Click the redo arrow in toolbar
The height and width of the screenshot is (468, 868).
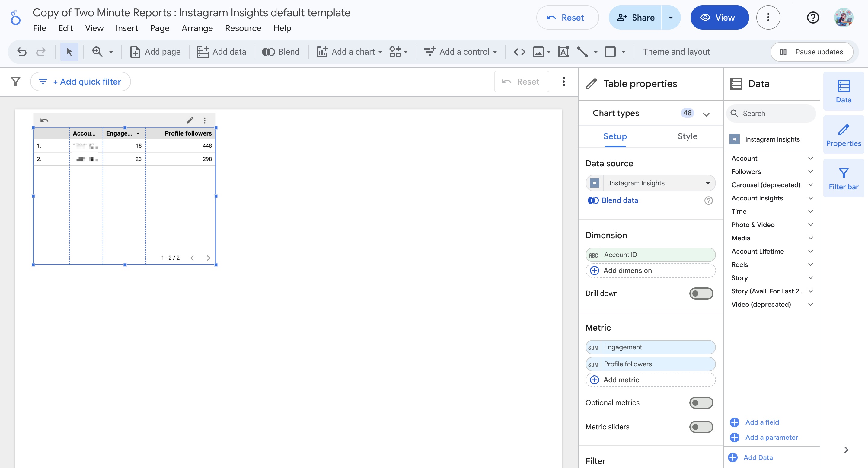click(41, 52)
